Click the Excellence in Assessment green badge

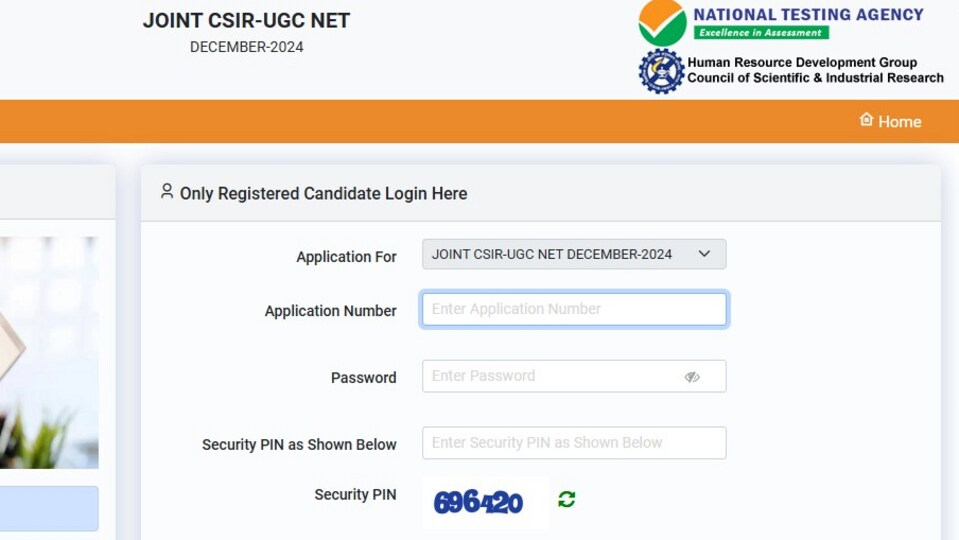click(761, 32)
